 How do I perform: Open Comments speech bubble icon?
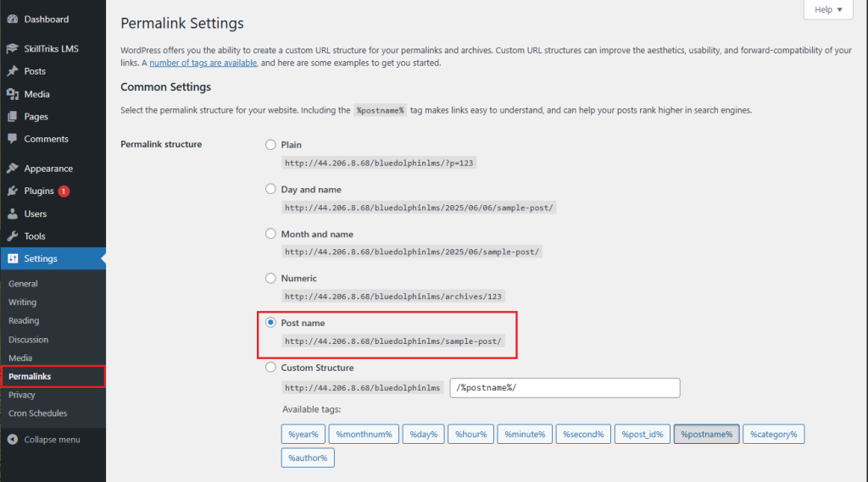12,139
